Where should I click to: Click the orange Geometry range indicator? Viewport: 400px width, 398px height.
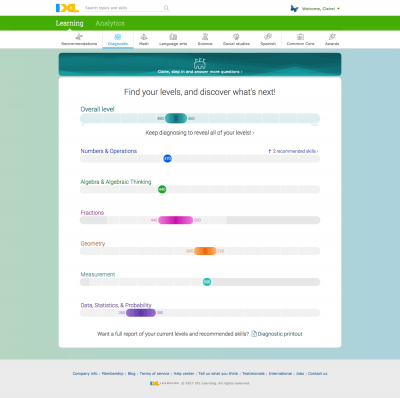pos(205,251)
